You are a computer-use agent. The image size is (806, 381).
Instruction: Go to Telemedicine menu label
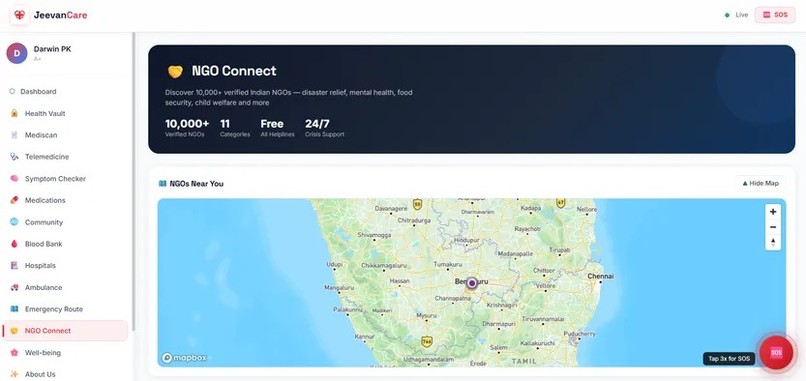pos(47,157)
